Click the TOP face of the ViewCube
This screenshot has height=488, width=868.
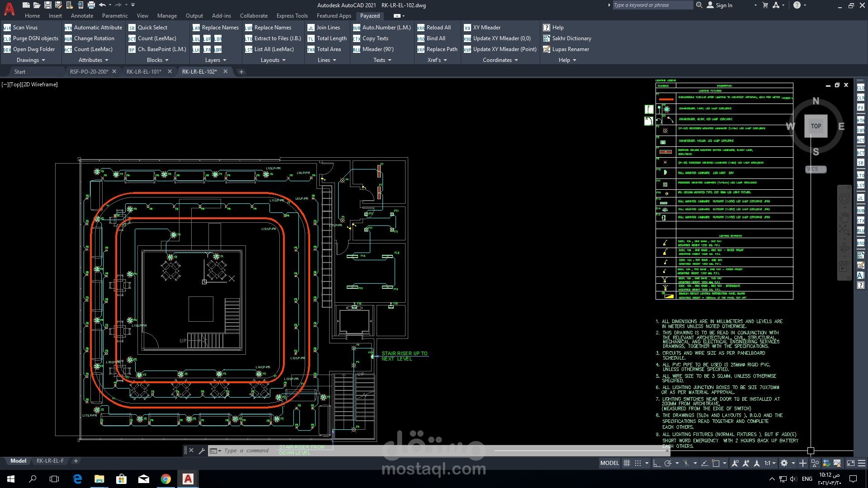816,126
